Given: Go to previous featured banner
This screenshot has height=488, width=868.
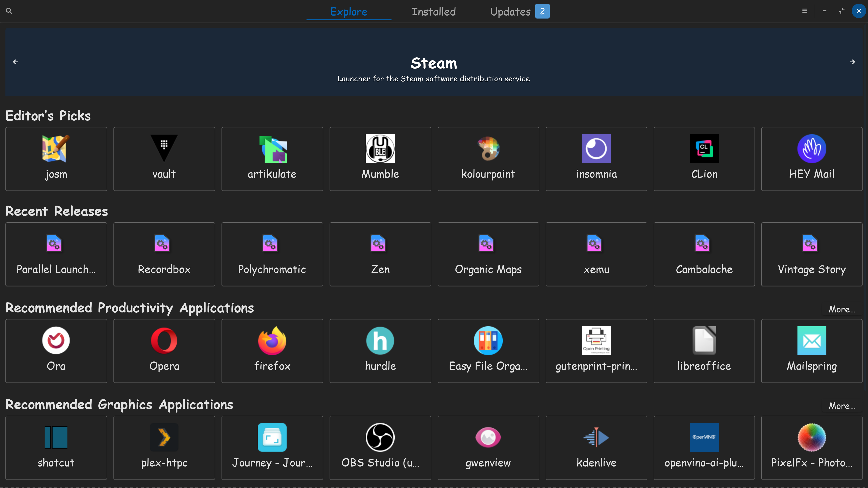Looking at the screenshot, I should tap(16, 62).
